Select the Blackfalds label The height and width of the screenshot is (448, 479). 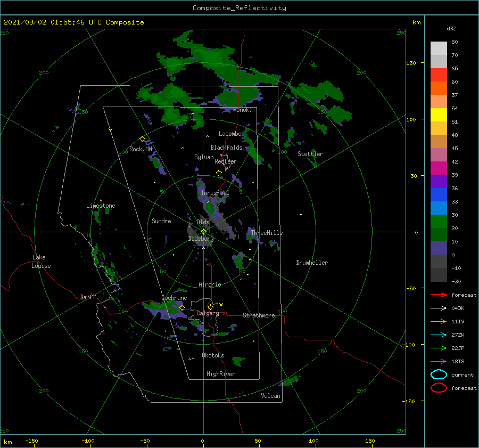click(226, 148)
